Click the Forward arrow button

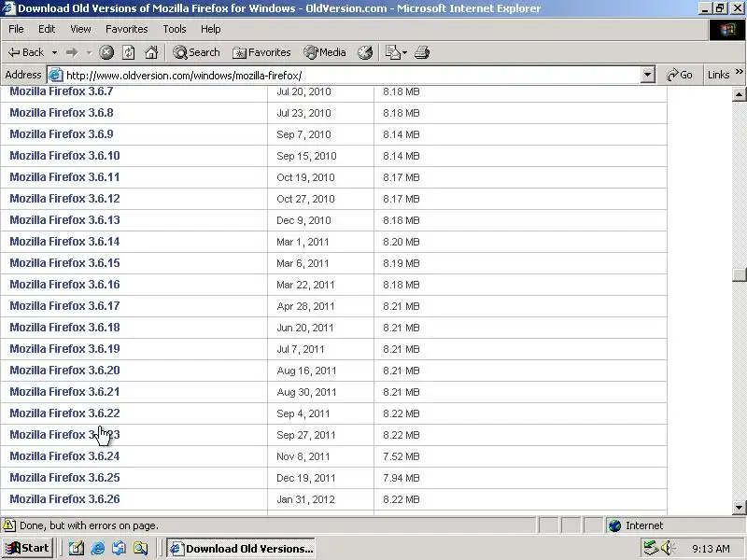tap(72, 52)
